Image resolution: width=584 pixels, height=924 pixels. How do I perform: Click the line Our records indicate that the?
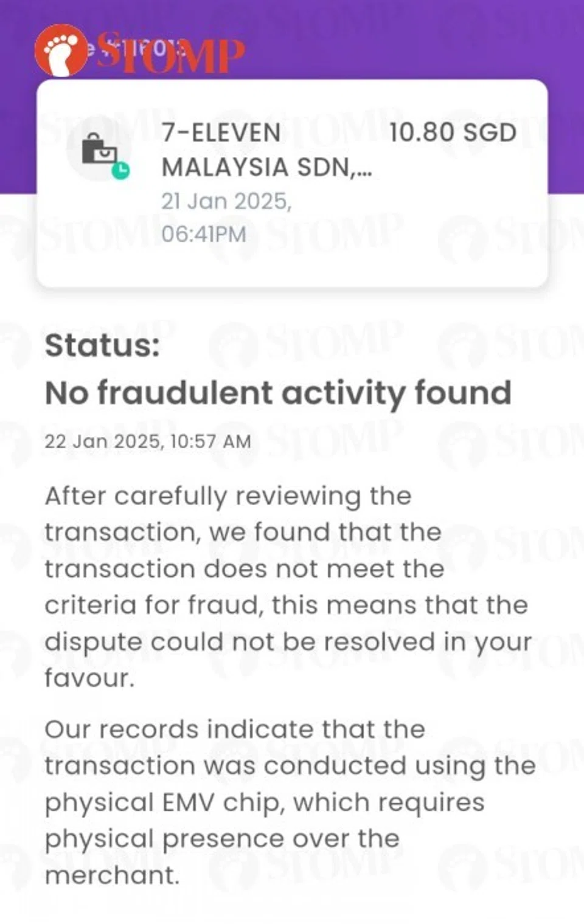coord(235,729)
